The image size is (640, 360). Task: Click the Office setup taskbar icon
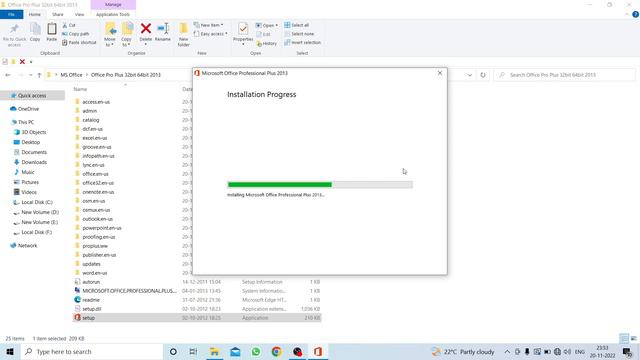click(318, 351)
